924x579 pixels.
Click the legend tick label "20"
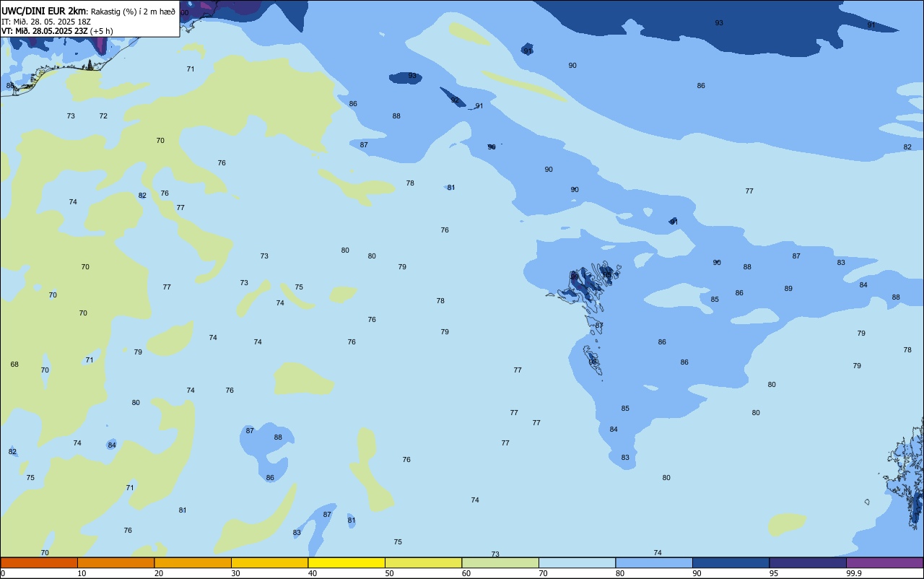tap(159, 573)
